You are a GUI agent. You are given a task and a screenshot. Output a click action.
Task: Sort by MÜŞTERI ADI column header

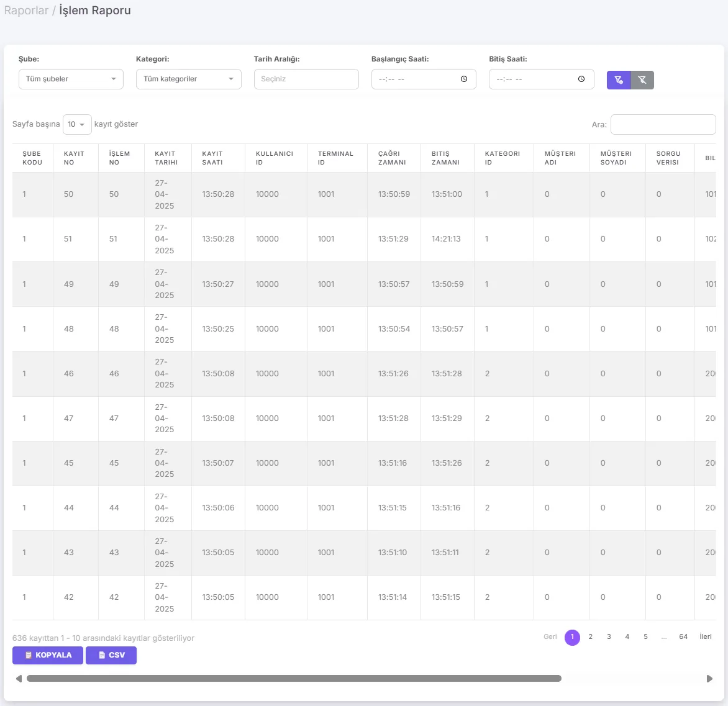tap(562, 158)
